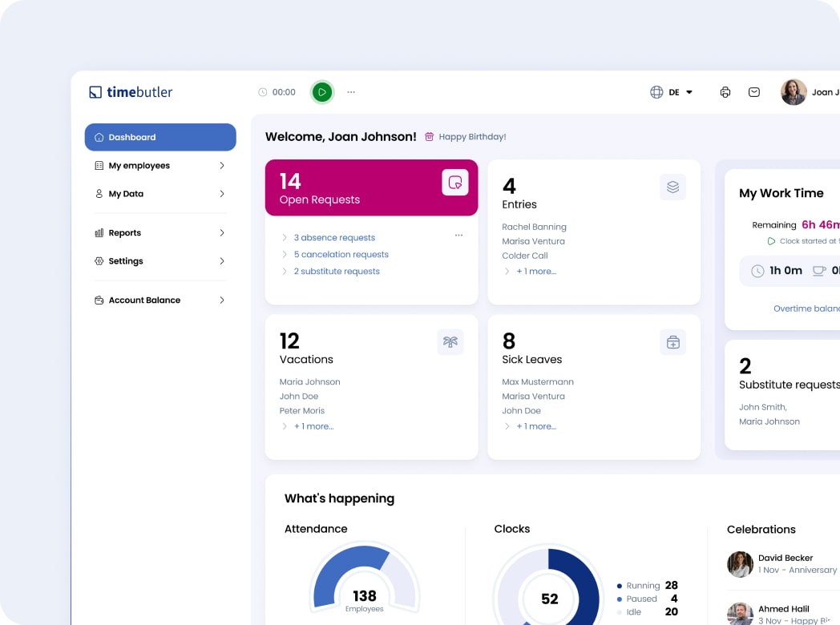Screen dimensions: 840x625
Task: Click the layers icon on Entries card
Action: pos(672,187)
